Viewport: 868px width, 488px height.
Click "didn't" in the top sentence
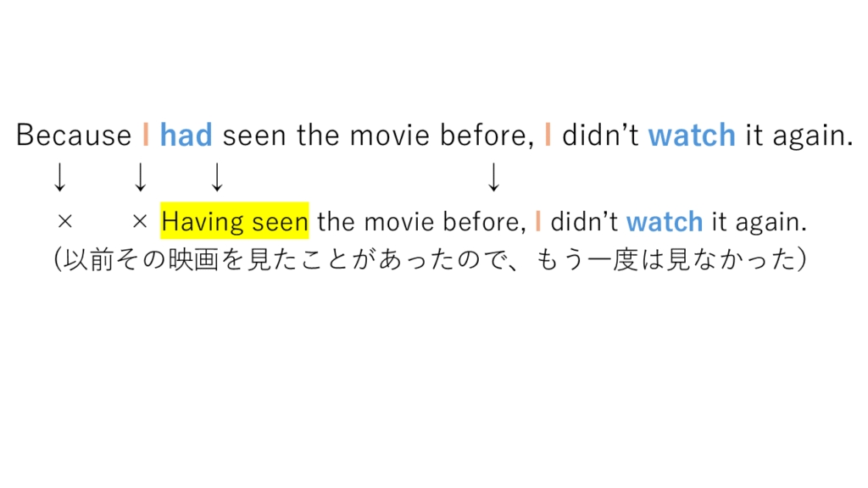[x=600, y=136]
